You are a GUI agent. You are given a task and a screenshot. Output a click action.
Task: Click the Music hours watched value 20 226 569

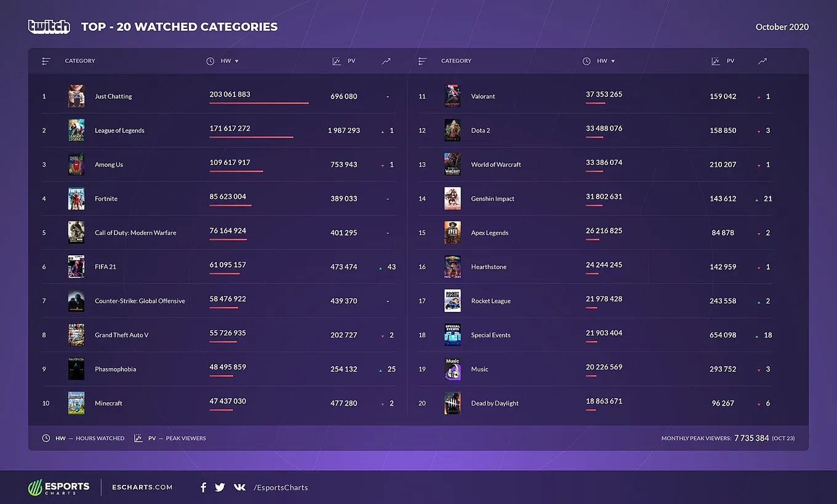tap(604, 367)
